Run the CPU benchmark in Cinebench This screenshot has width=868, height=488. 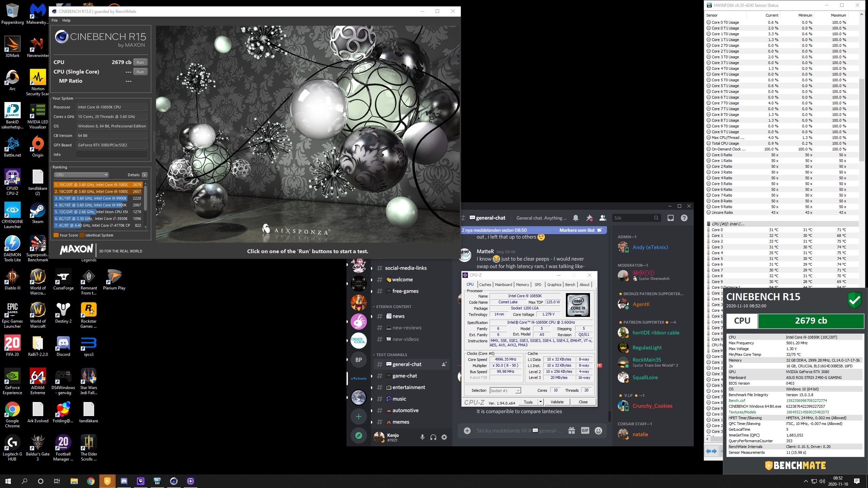(140, 62)
